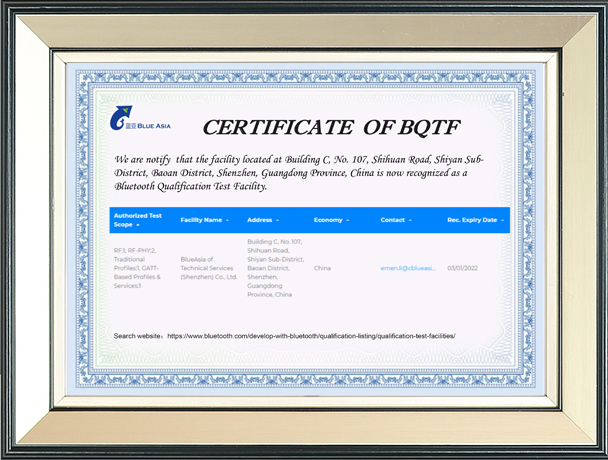Sort the Economy column via its arrow
This screenshot has height=460, width=608.
348,220
